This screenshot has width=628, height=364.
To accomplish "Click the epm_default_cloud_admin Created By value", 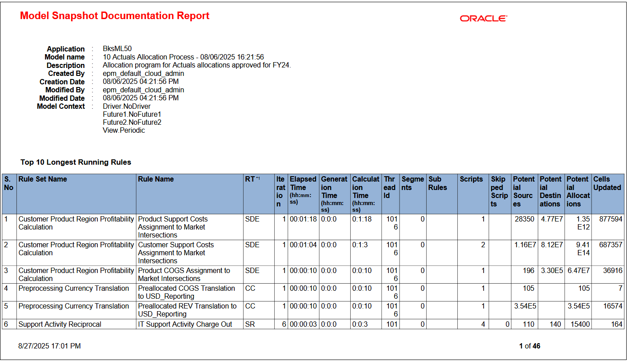I will [143, 73].
